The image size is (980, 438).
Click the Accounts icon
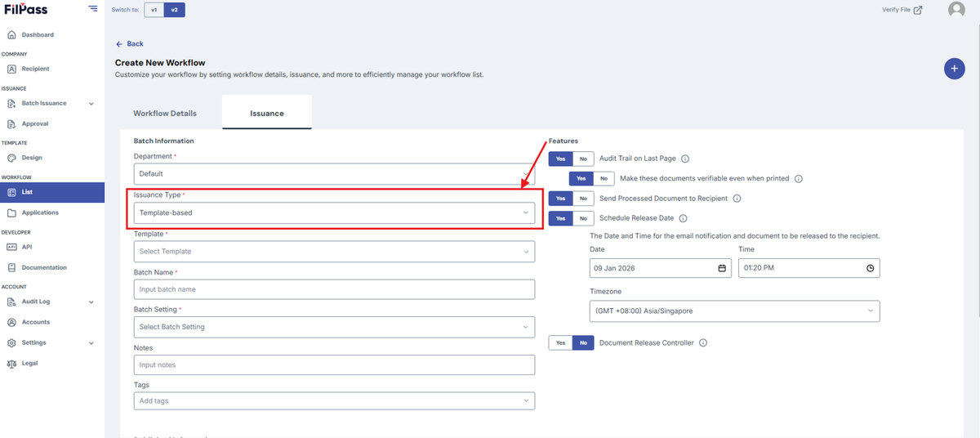point(11,322)
